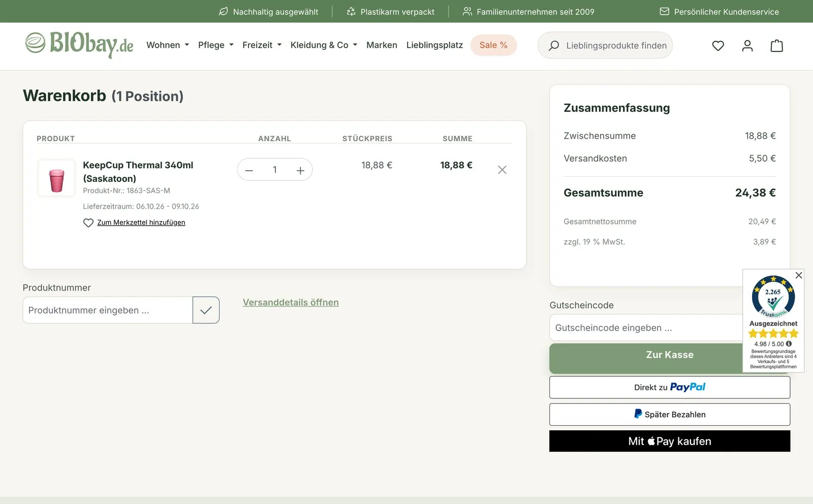Open the wishlist heart icon in header
This screenshot has height=504, width=813.
coord(718,46)
